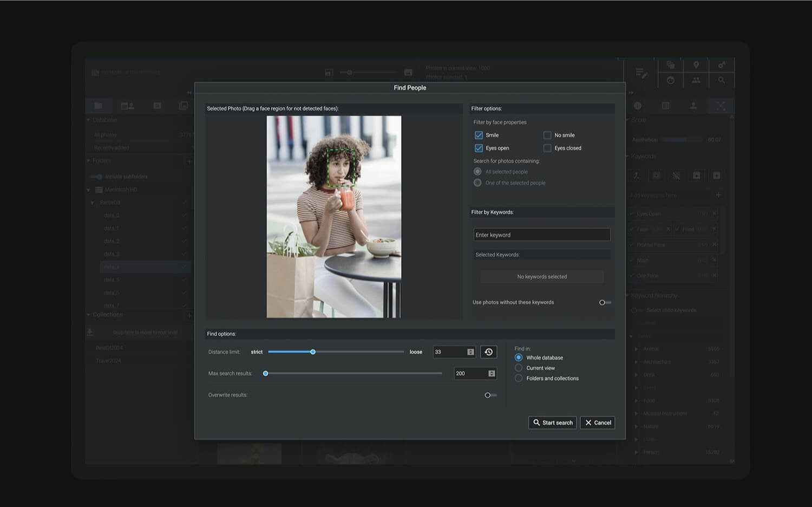The height and width of the screenshot is (507, 812).
Task: Click the stepper beside distance value 33
Action: coord(470,352)
